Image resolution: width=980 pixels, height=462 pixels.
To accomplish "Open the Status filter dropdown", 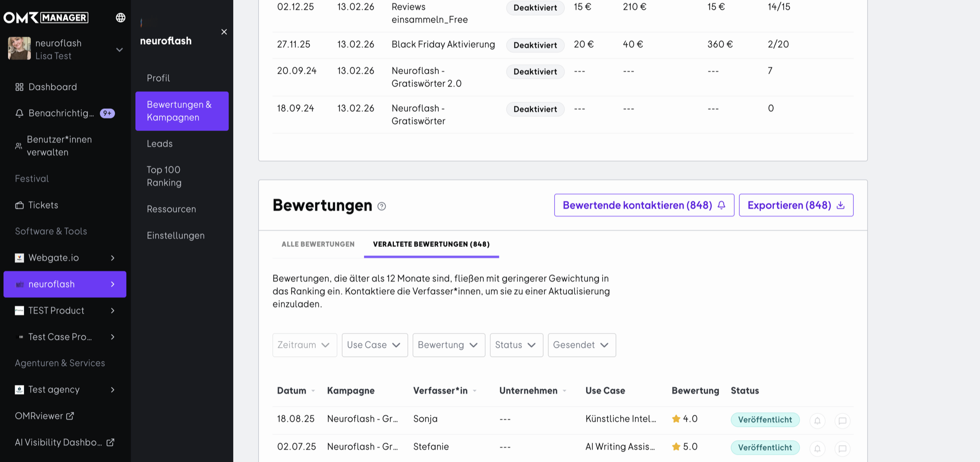I will [516, 345].
